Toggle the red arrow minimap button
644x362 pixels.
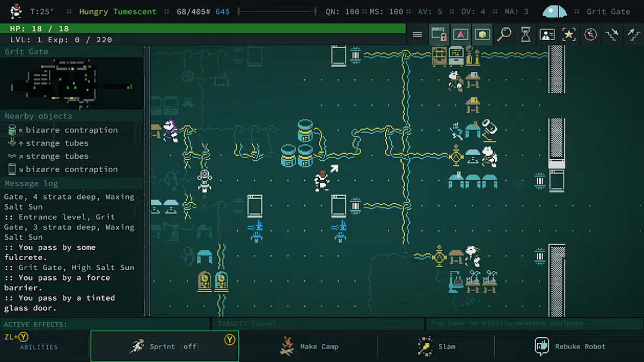click(460, 35)
